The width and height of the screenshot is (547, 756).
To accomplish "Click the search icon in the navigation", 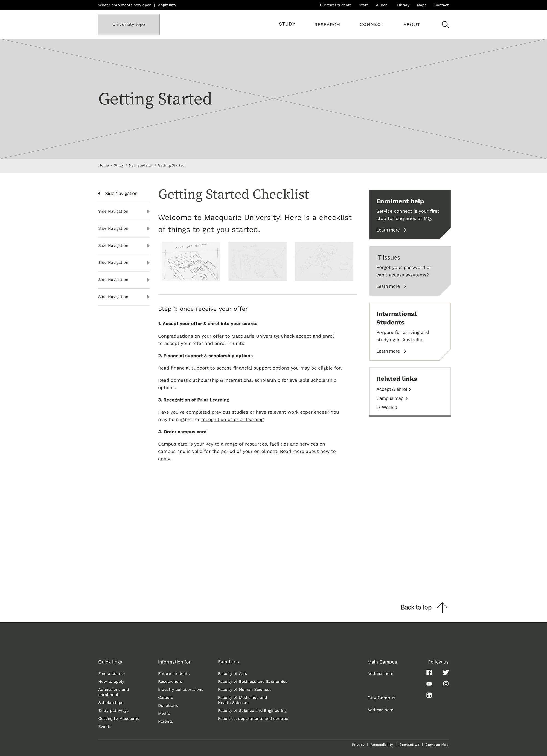I will [445, 24].
